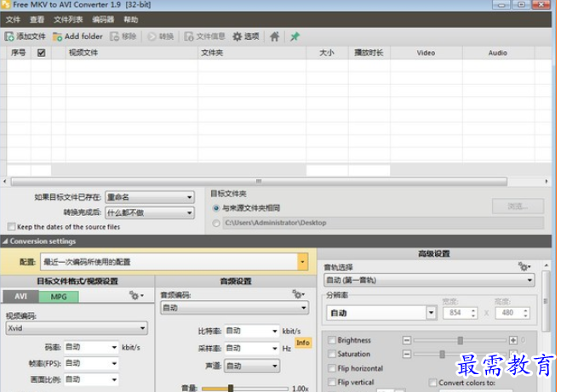
Task: Click the volume (音量) slider handle
Action: 231,389
